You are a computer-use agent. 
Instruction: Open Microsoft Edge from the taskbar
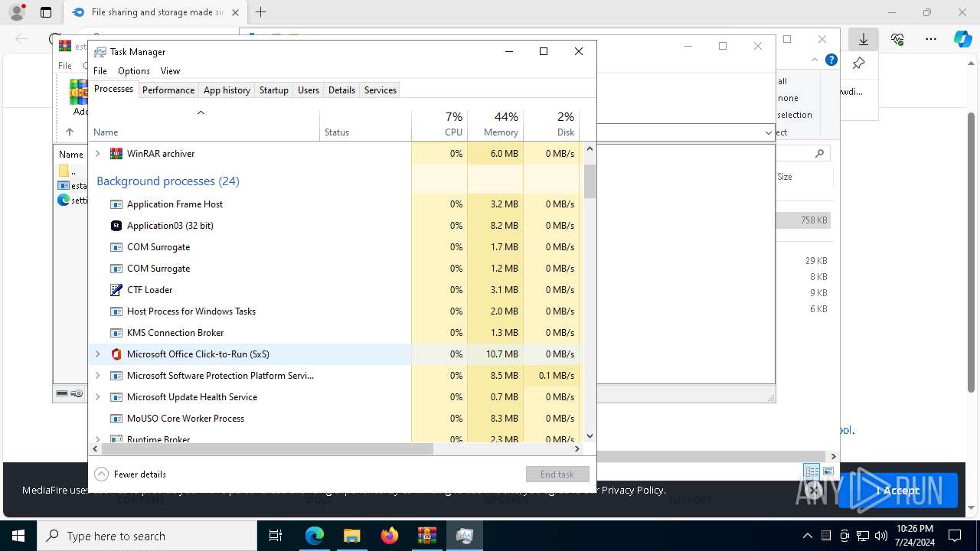[x=315, y=536]
